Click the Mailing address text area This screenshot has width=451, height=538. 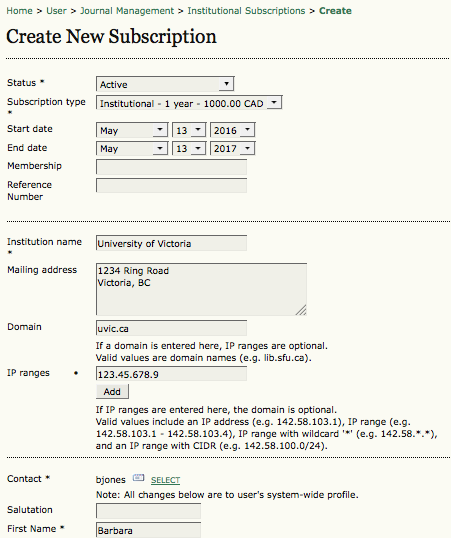click(201, 289)
